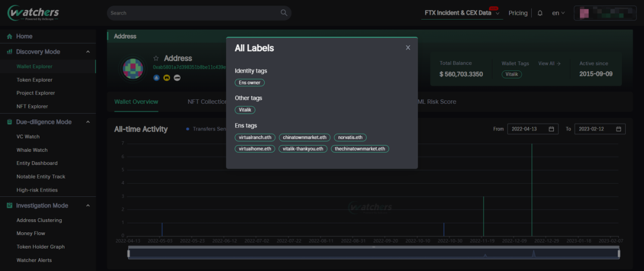Click the vitalik-thankyou.eth tag
Image resolution: width=644 pixels, height=271 pixels.
(x=303, y=149)
